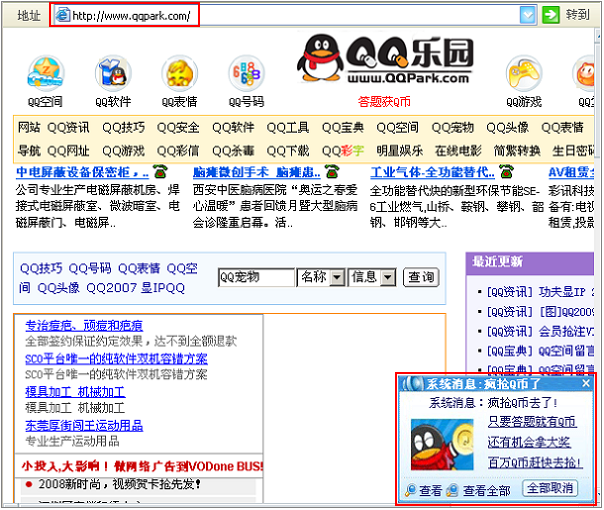
Task: Click the popup penguin coin image
Action: (442, 445)
